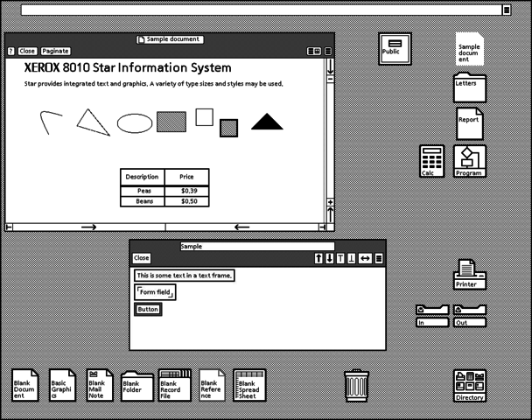Screen dimensions: 532x420
Task: Open the Out mail tray
Action: point(470,316)
